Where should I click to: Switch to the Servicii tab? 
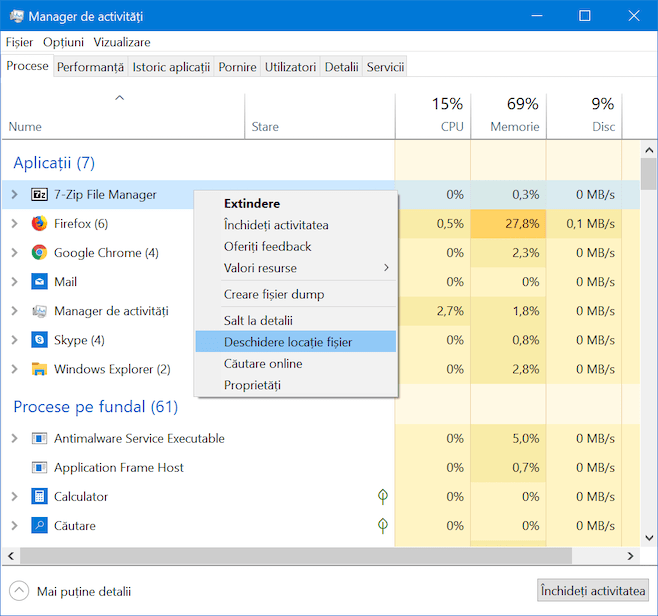385,67
